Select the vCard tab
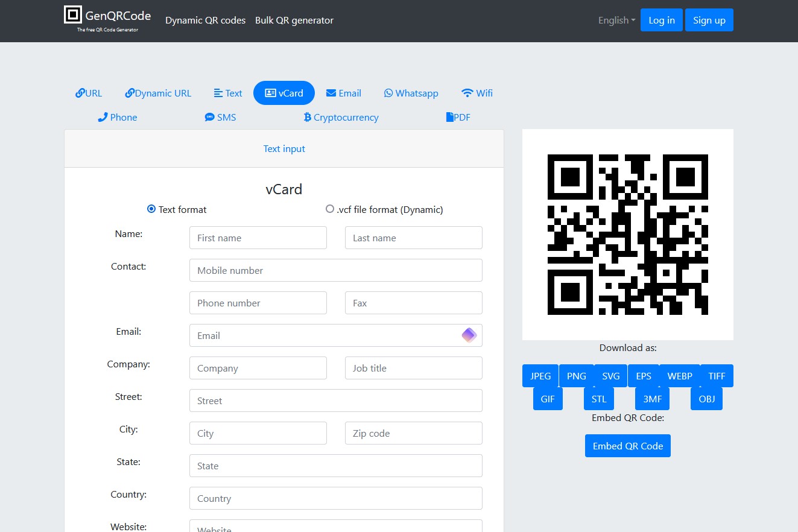 [284, 93]
